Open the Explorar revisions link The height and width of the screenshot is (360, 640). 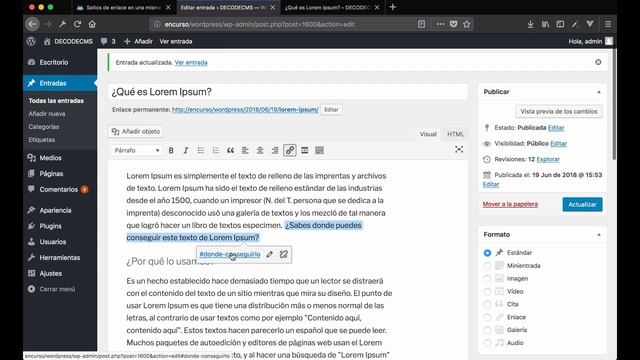tap(548, 159)
